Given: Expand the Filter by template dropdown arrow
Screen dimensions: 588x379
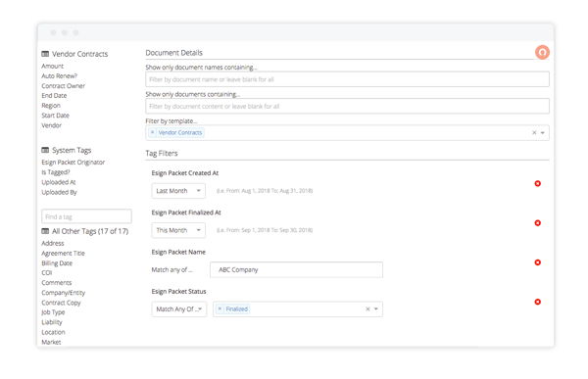Looking at the screenshot, I should tap(542, 133).
